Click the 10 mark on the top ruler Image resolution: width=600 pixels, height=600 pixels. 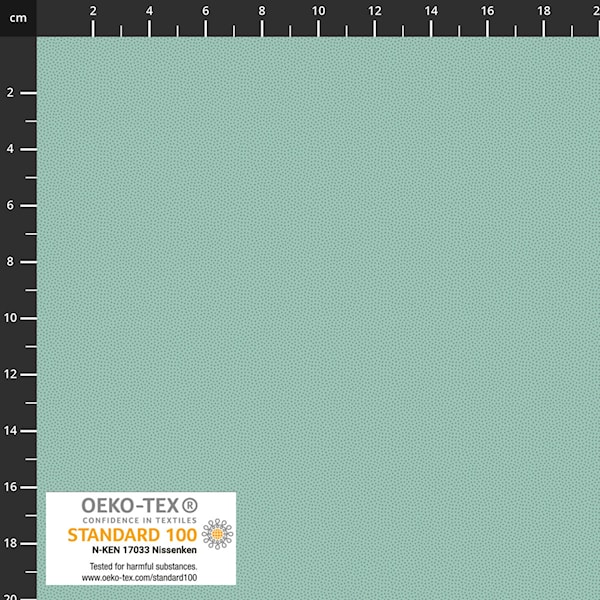click(x=318, y=11)
